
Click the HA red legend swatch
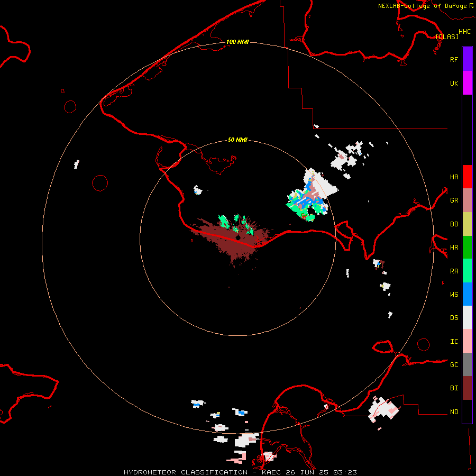(x=467, y=177)
